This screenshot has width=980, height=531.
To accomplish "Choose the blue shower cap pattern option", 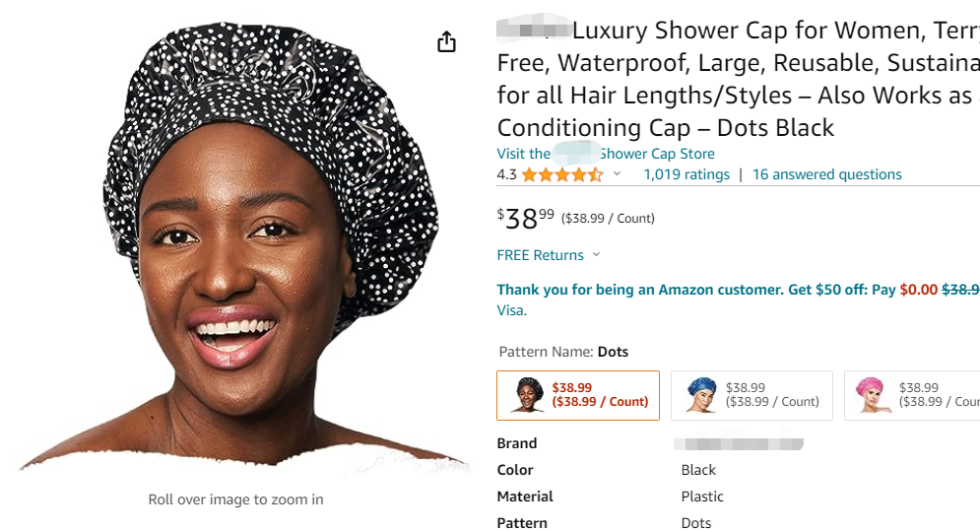I will (751, 395).
